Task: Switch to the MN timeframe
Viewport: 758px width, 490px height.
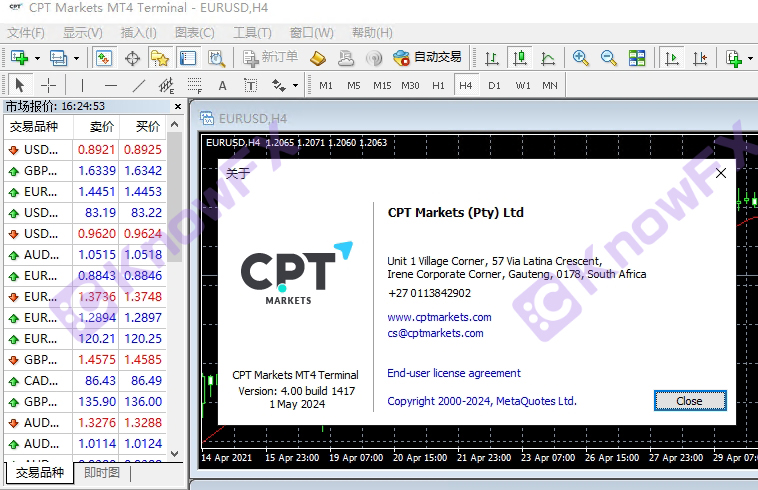Action: click(550, 86)
